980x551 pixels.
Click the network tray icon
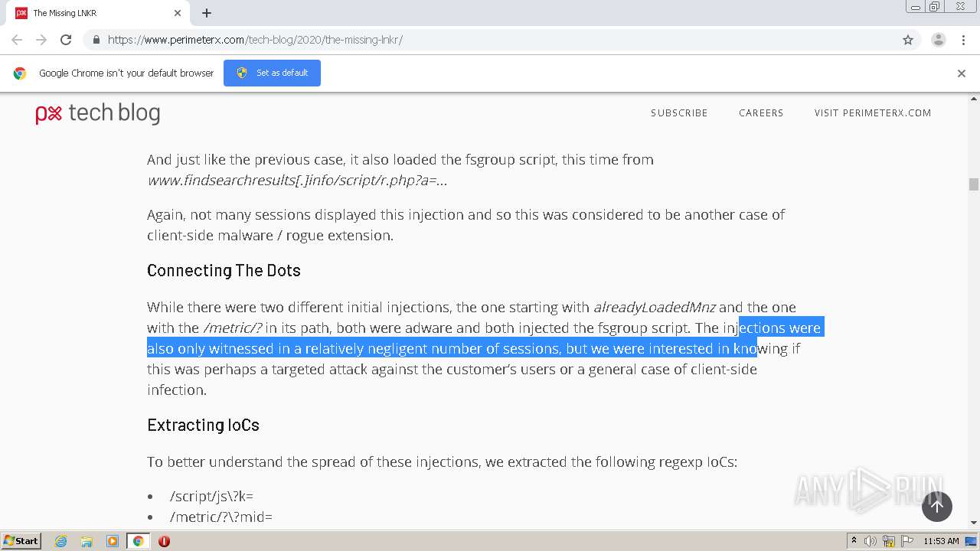coord(888,541)
